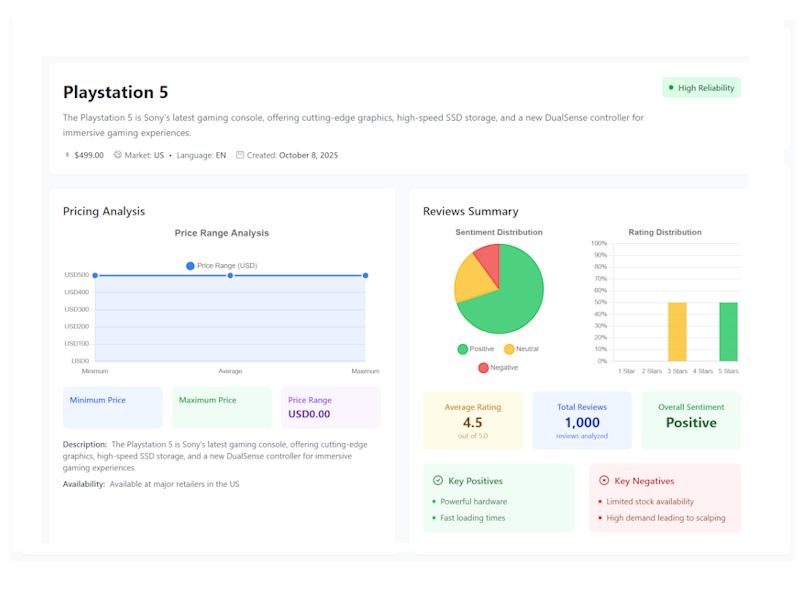Toggle the Neutral legend in Sentiment Distribution
This screenshot has height=600, width=800.
point(509,349)
